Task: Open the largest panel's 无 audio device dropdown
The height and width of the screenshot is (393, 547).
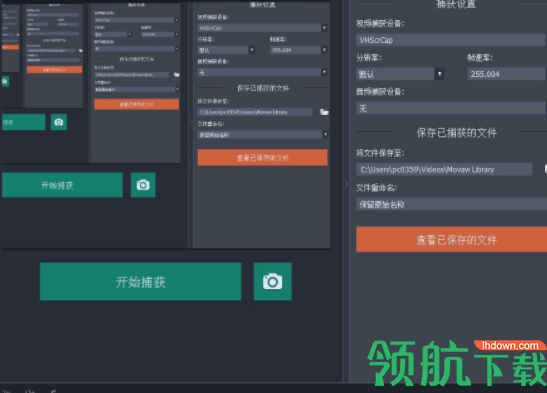Action: pyautogui.click(x=451, y=108)
